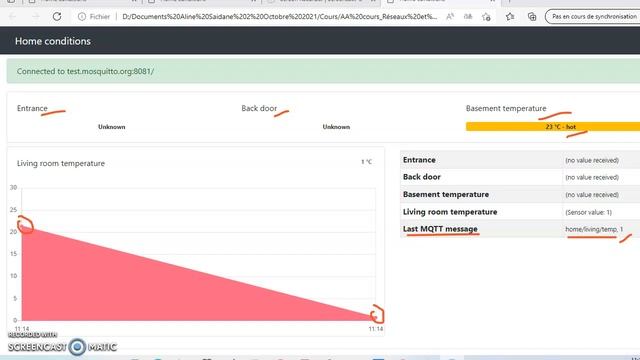The width and height of the screenshot is (640, 360).
Task: Open the immersive reader icon
Action: click(x=468, y=17)
